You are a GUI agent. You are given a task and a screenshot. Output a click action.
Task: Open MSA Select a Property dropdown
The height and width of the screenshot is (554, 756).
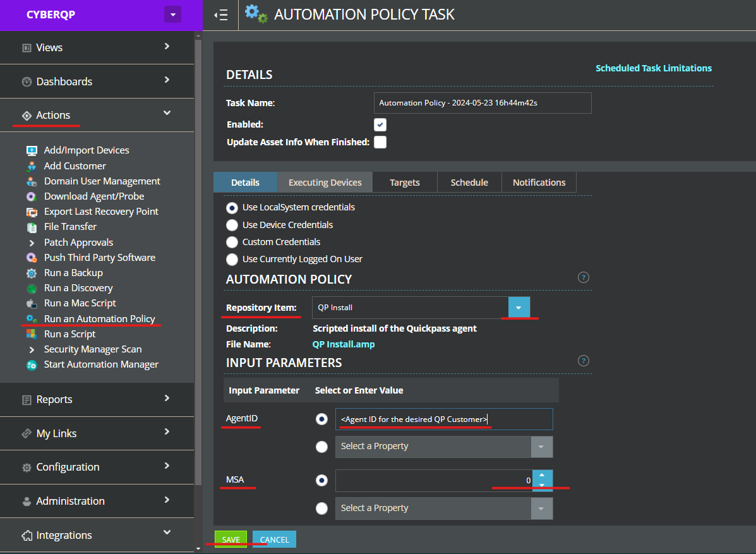(x=541, y=509)
